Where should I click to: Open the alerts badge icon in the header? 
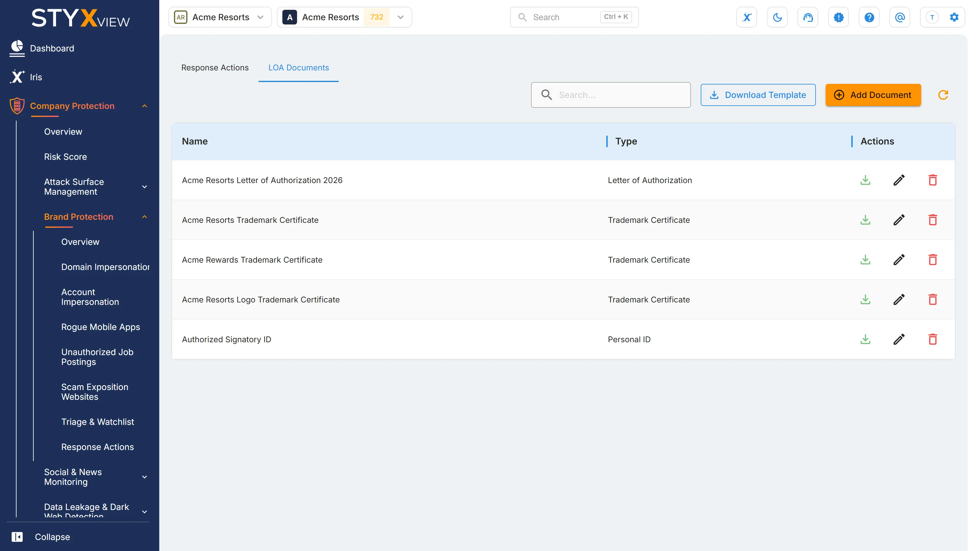click(x=839, y=17)
